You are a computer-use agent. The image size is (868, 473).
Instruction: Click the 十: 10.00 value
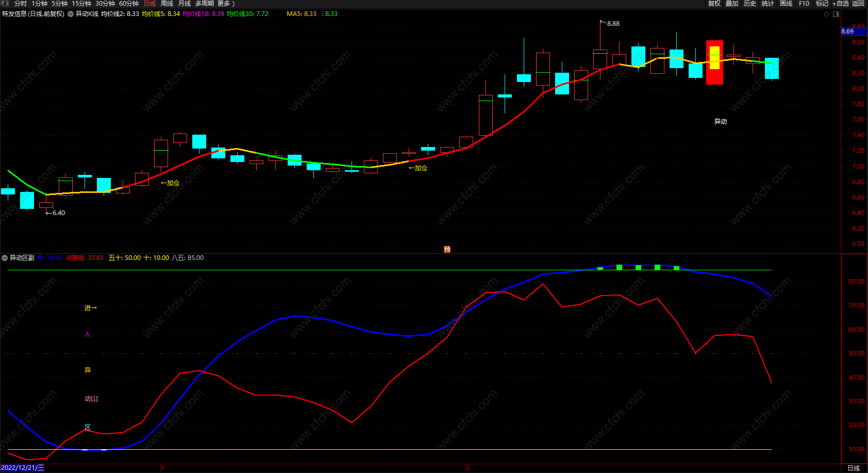click(156, 258)
